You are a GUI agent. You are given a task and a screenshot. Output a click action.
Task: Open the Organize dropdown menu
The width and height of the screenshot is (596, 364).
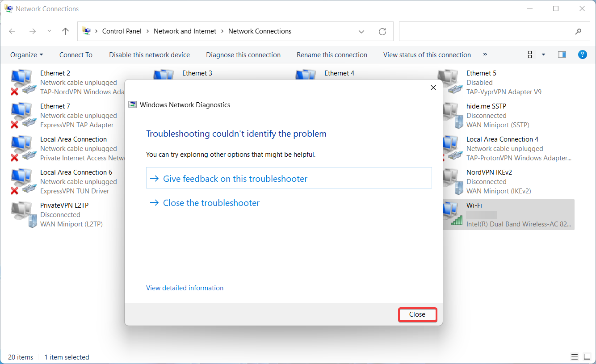27,54
